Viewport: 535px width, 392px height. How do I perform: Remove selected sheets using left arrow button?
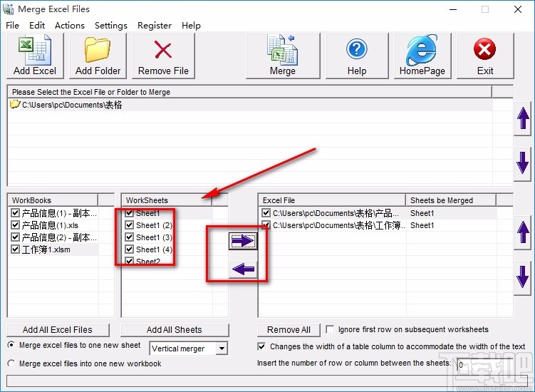pyautogui.click(x=243, y=269)
